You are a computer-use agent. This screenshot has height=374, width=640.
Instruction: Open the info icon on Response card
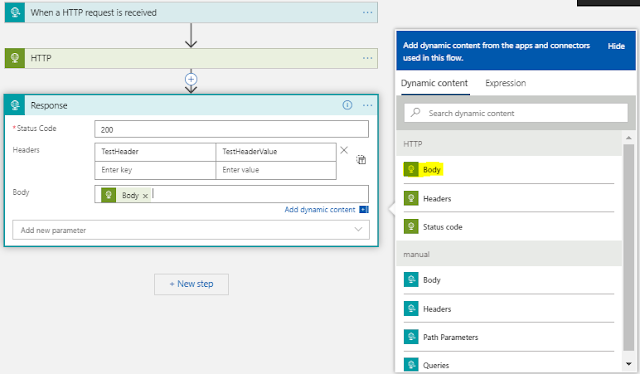coord(347,105)
